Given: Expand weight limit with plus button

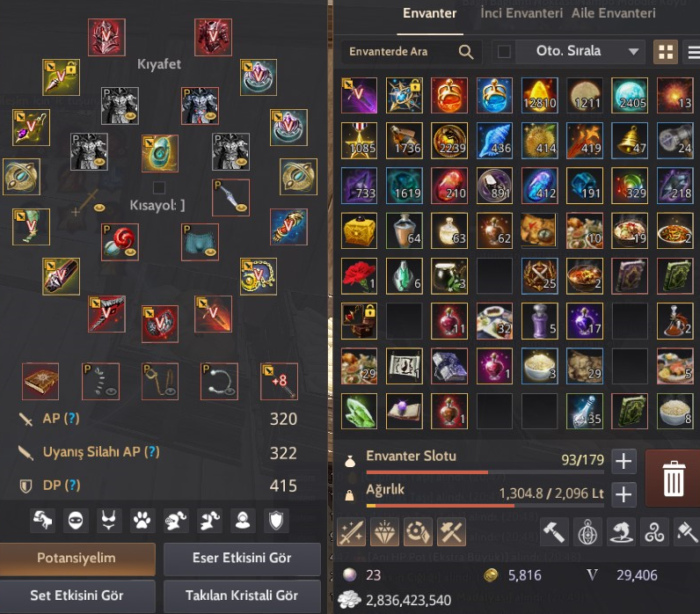Looking at the screenshot, I should [623, 494].
